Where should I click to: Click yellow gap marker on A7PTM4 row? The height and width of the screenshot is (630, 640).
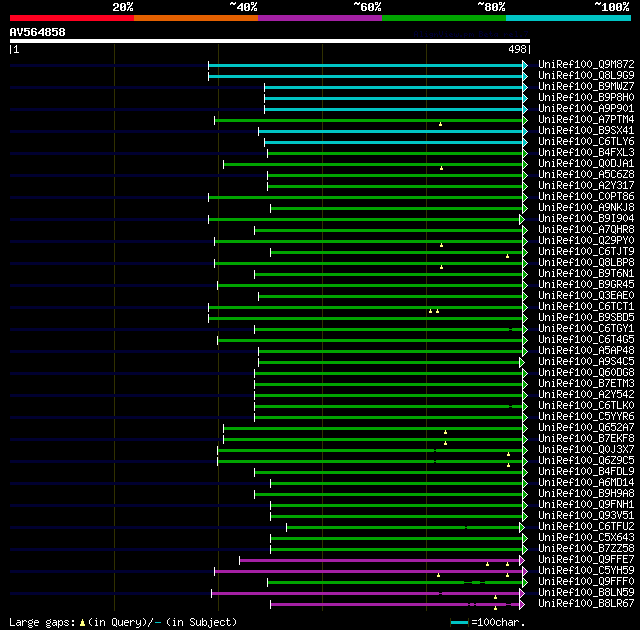[440, 124]
